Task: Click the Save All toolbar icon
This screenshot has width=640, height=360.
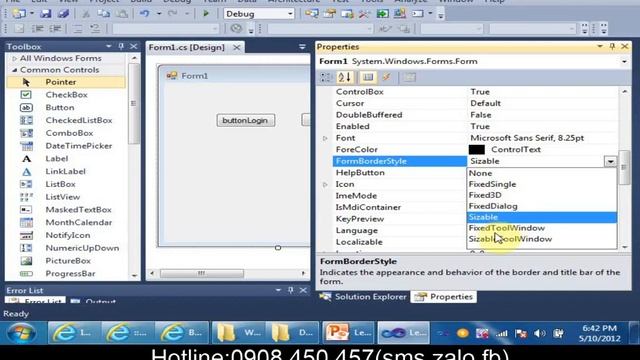Action: (x=63, y=13)
